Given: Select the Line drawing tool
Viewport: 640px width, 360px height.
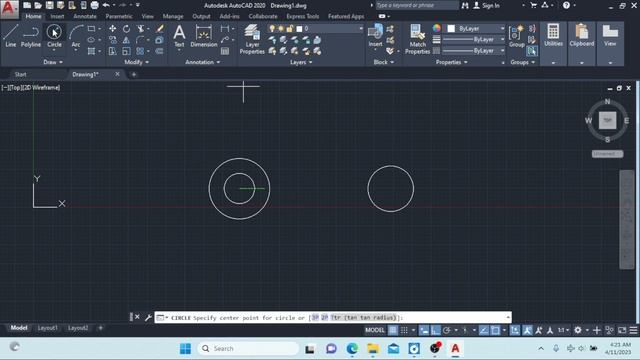Looking at the screenshot, I should (11, 36).
